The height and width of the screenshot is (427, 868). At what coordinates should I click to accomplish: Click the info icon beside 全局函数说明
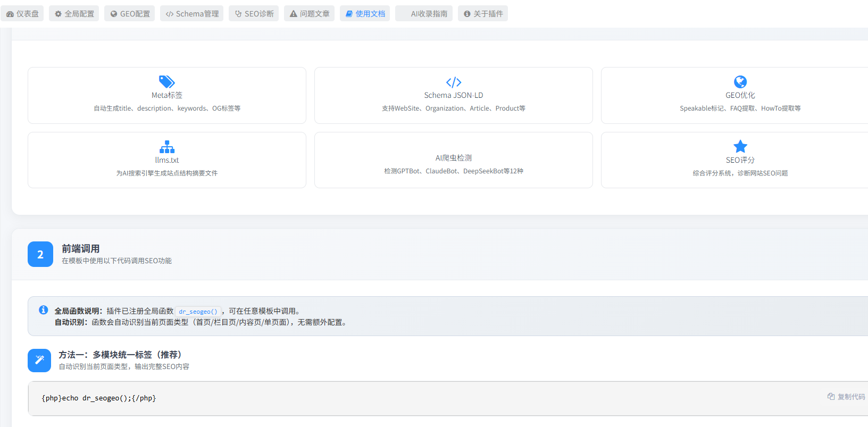coord(44,310)
